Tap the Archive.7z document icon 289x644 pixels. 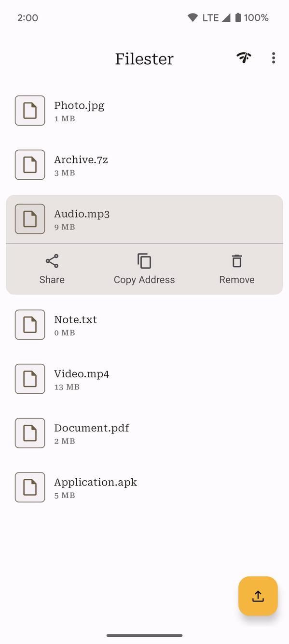[30, 164]
